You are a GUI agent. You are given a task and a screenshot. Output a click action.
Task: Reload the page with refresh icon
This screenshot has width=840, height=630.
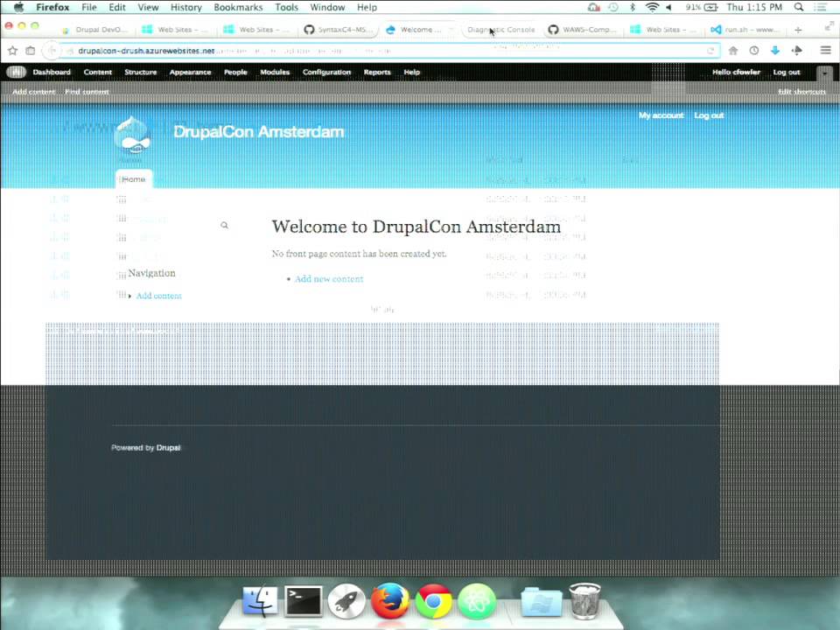(710, 51)
